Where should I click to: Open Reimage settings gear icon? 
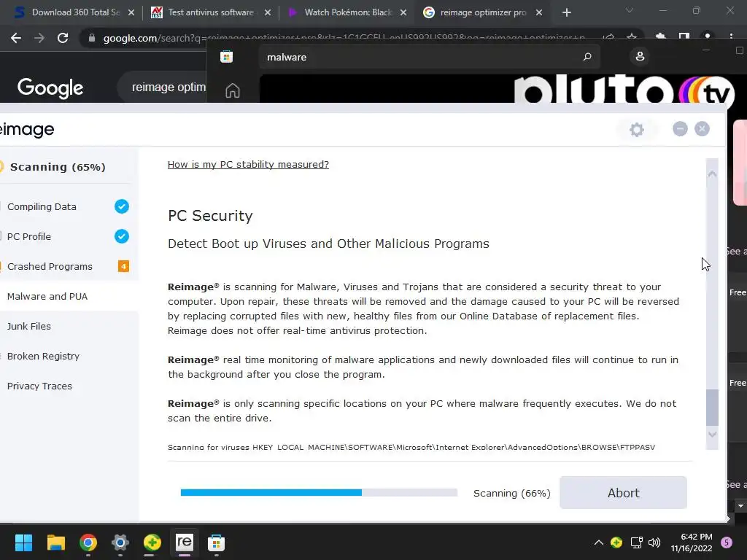tap(636, 130)
